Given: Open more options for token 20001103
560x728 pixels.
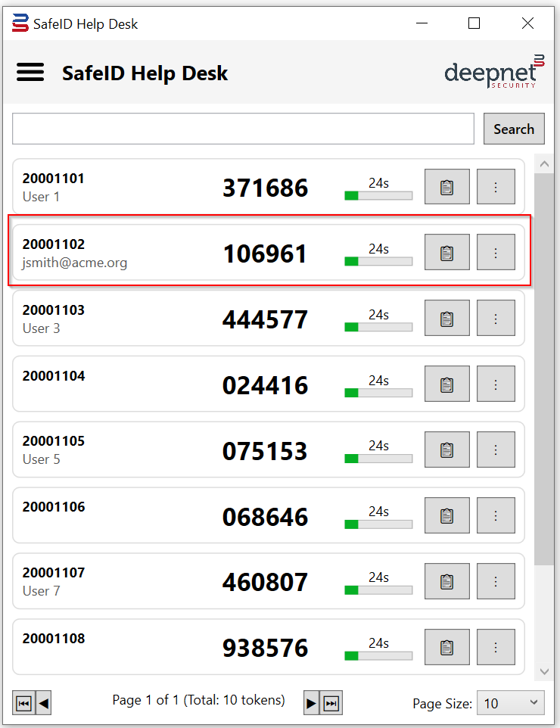Looking at the screenshot, I should [496, 318].
